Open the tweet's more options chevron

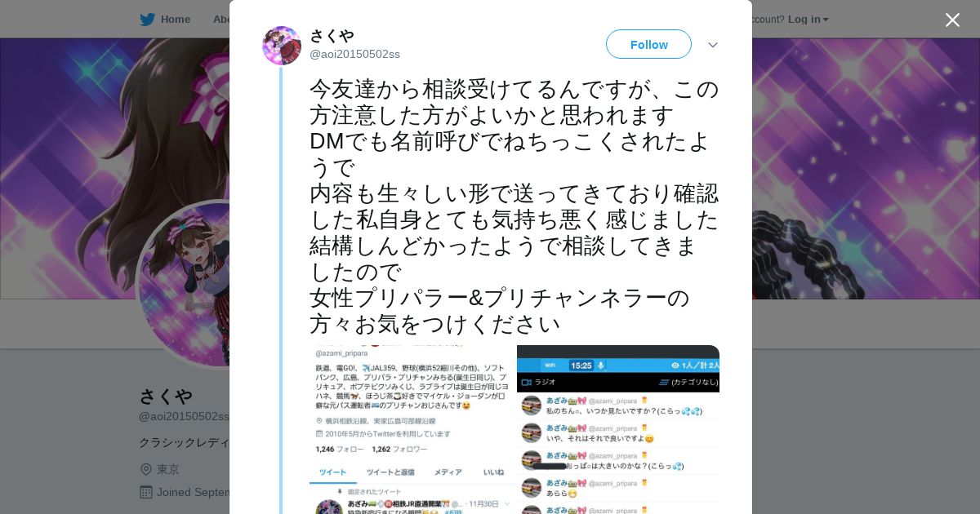(x=713, y=45)
